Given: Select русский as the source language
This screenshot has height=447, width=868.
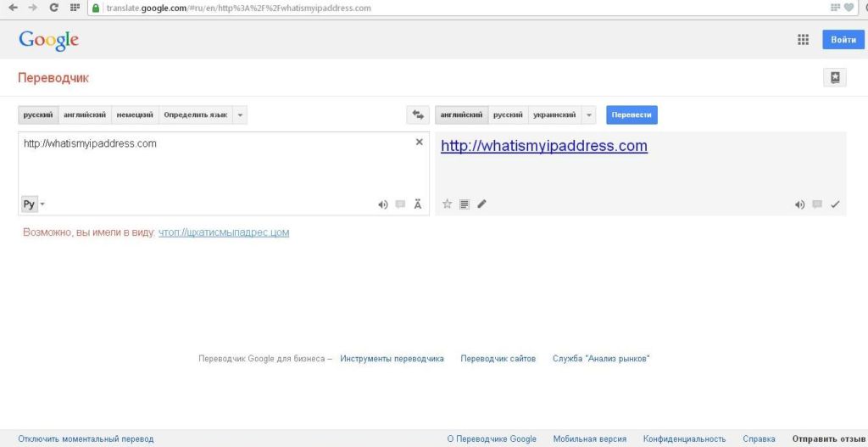Looking at the screenshot, I should [x=38, y=115].
